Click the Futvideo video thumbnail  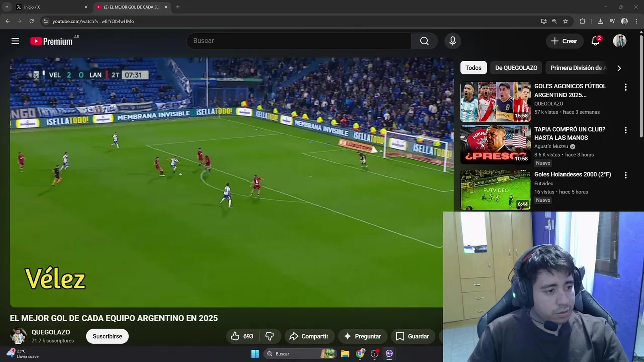click(496, 190)
